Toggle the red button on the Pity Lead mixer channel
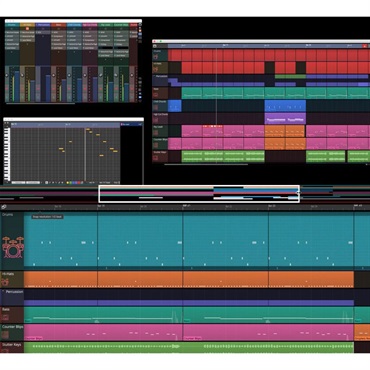Viewport: 370px width, 370px height. (x=100, y=89)
